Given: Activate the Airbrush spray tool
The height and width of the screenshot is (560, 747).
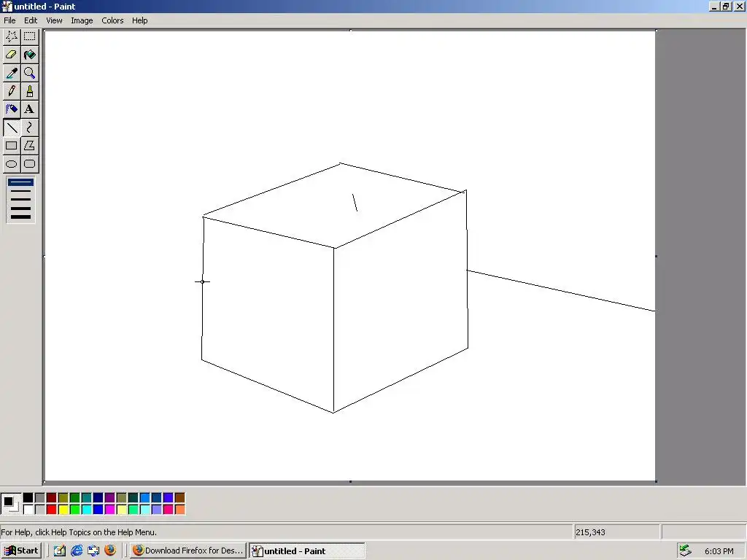Looking at the screenshot, I should point(12,109).
